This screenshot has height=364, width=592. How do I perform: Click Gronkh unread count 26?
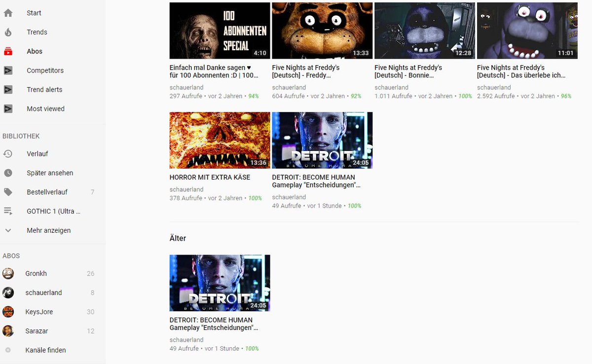(90, 274)
